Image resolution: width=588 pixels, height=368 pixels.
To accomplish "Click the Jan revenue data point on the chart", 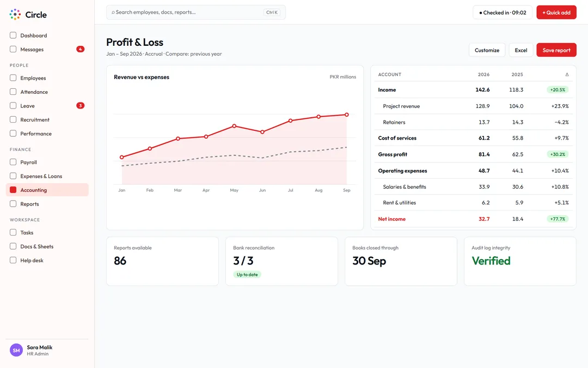I will (x=121, y=157).
